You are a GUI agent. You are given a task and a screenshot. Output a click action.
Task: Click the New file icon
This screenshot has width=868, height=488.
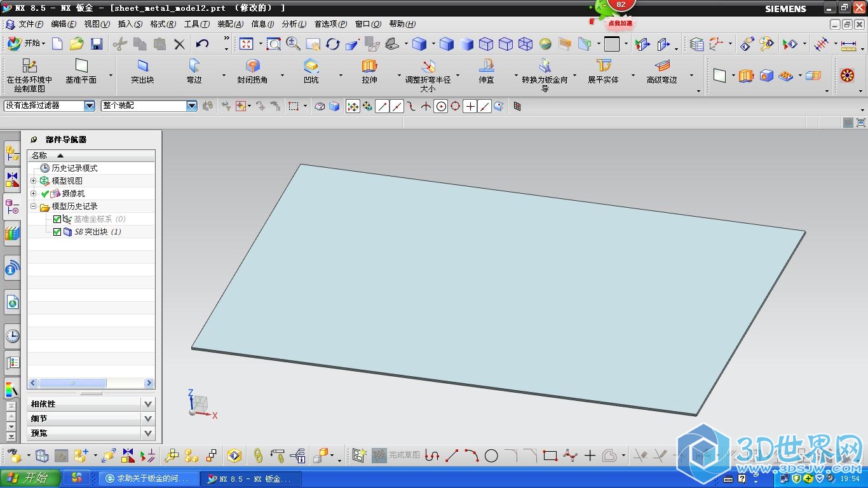click(57, 44)
